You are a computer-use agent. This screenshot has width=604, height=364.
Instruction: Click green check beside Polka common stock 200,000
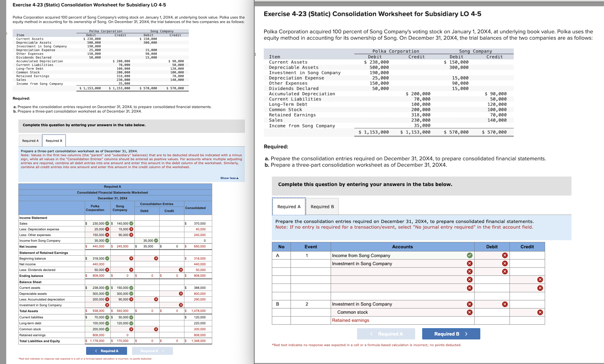[107, 329]
